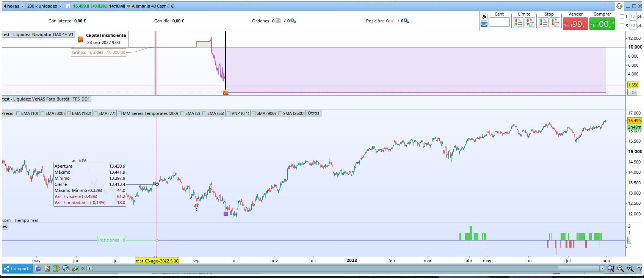
Task: Click the Gan latente 0,00 € value
Action: click(80, 21)
